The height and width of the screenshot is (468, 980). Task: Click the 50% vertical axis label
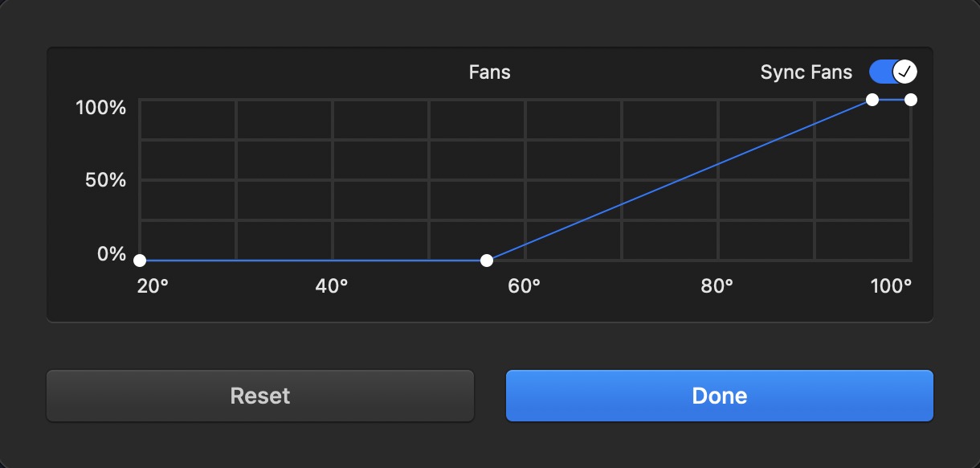(x=107, y=180)
